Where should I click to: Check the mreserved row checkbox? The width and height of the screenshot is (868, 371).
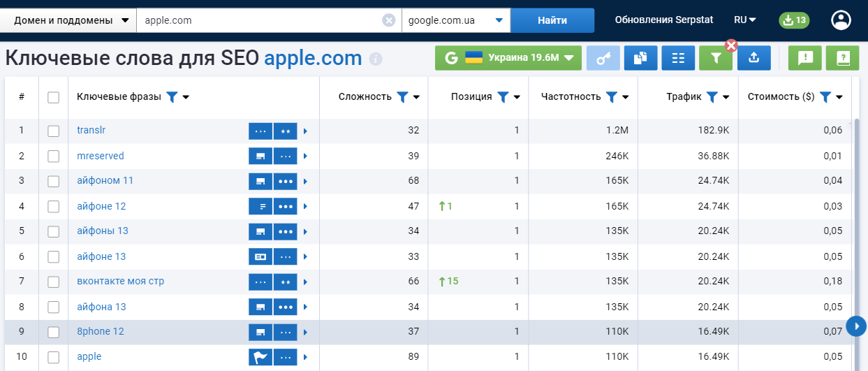(53, 156)
